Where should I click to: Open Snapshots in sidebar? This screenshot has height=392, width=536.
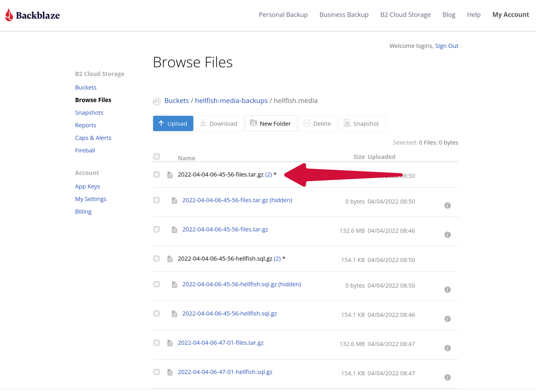point(89,113)
